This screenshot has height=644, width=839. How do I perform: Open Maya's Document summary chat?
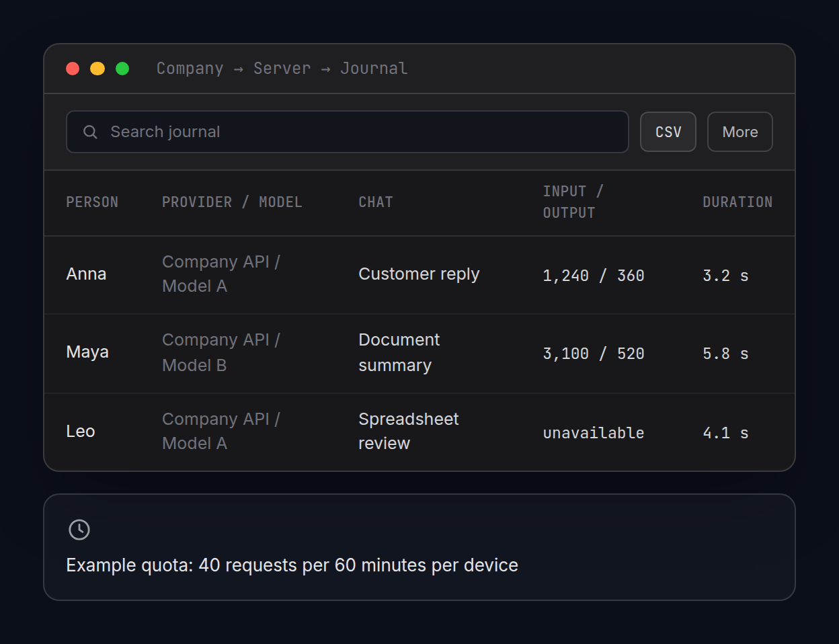click(x=399, y=352)
